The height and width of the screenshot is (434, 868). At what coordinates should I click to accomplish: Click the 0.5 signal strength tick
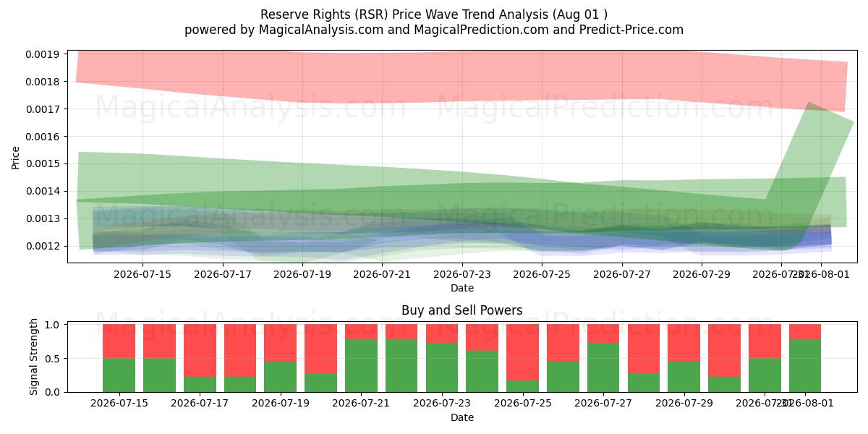click(x=54, y=359)
